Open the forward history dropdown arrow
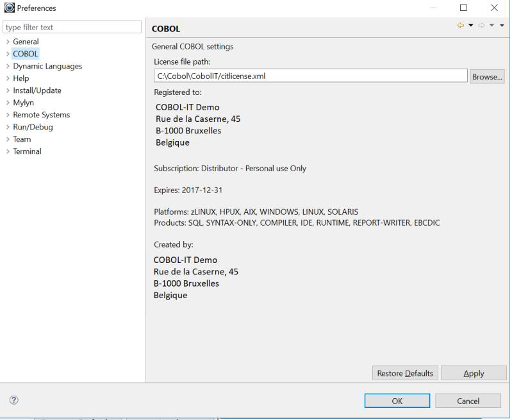 (x=491, y=25)
